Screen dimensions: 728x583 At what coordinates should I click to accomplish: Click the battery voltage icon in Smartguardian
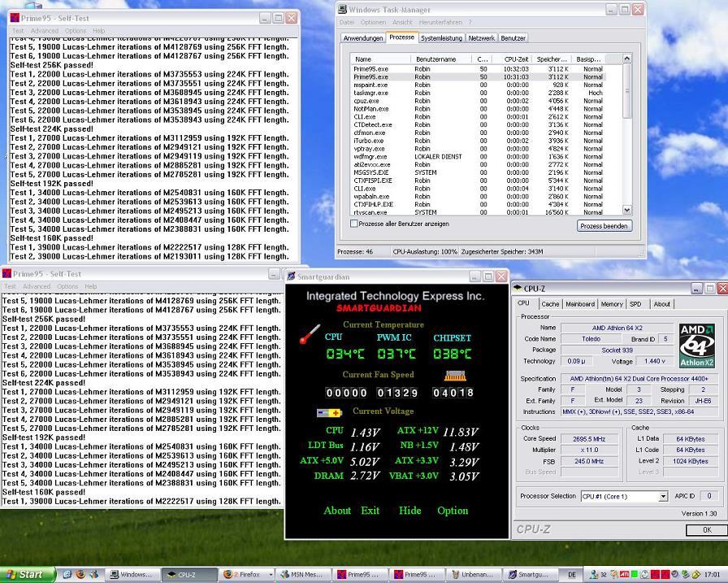[329, 412]
